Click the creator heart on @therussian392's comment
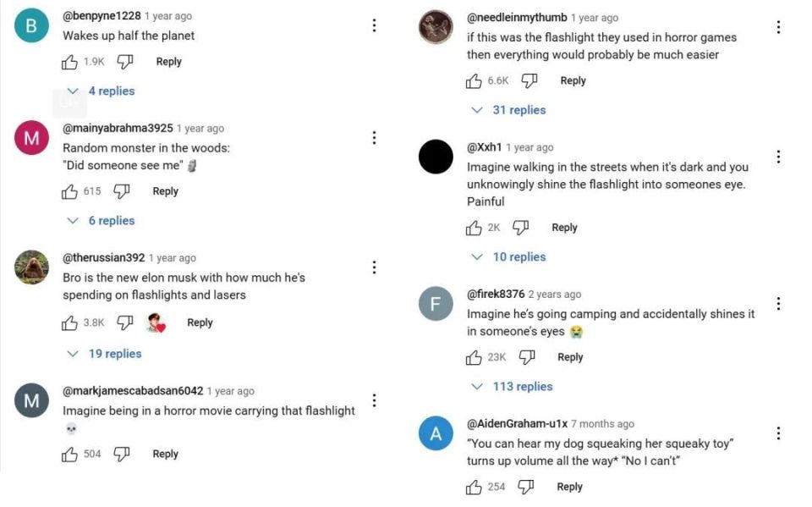812x507 pixels. (x=155, y=322)
